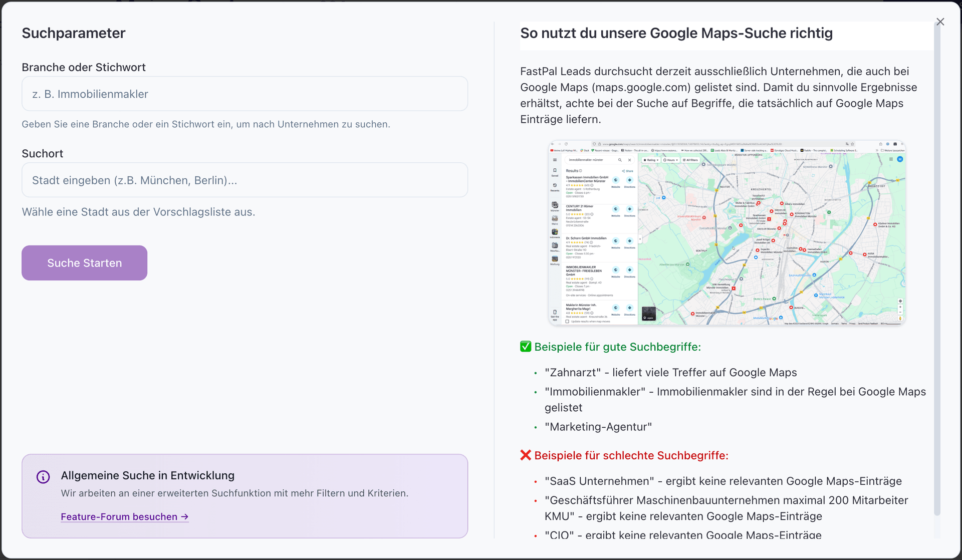Image resolution: width=962 pixels, height=560 pixels.
Task: Open the Feature-Forum besuchen link
Action: point(124,516)
